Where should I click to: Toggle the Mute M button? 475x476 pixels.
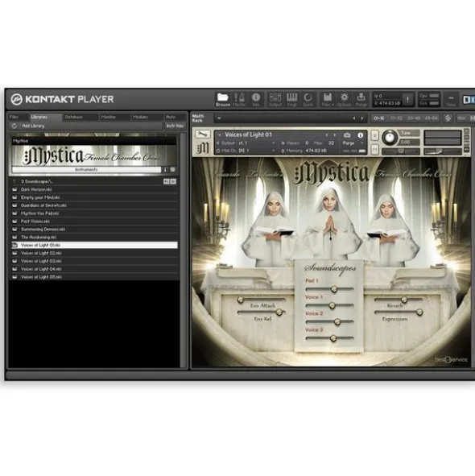coord(375,150)
